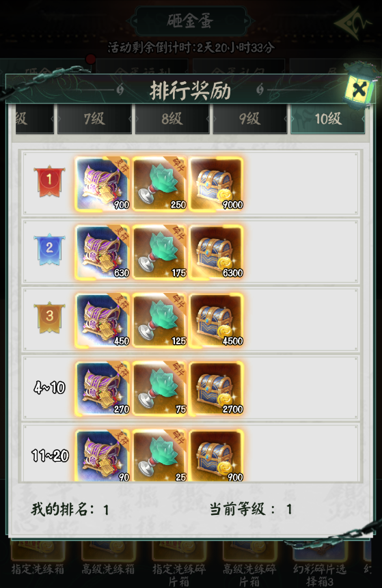This screenshot has height=588, width=382.
Task: Tap rank 11~20 gold coin chest 900
Action: 217,456
